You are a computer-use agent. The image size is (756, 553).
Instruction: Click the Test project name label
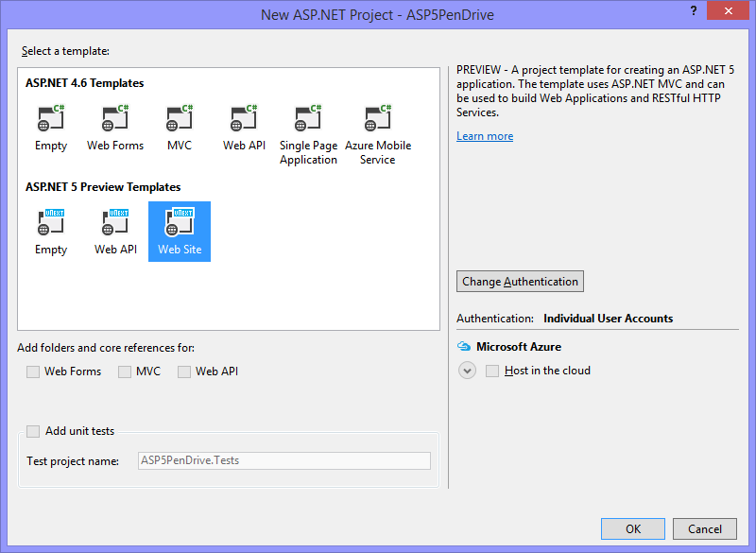pos(73,461)
